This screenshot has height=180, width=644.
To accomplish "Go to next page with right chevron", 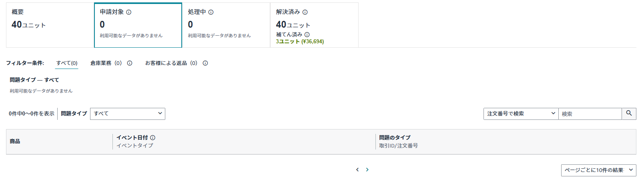I will coord(367,170).
